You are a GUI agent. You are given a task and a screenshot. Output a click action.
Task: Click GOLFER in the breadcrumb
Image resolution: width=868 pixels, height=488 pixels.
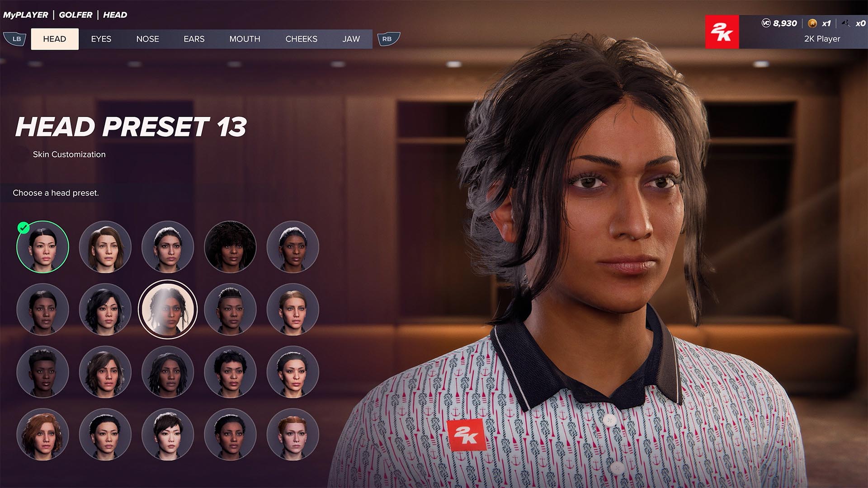point(76,15)
